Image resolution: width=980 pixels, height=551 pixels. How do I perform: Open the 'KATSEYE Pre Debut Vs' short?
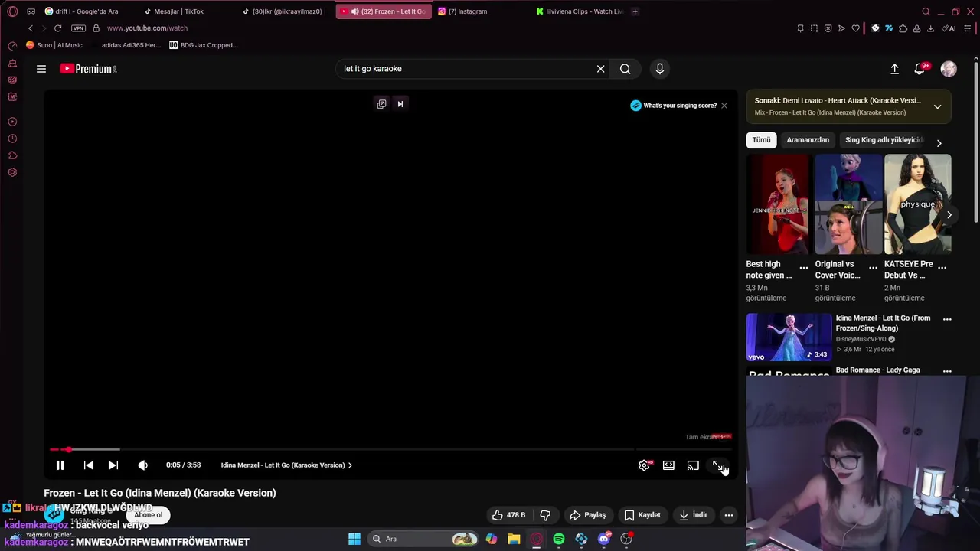pos(917,204)
